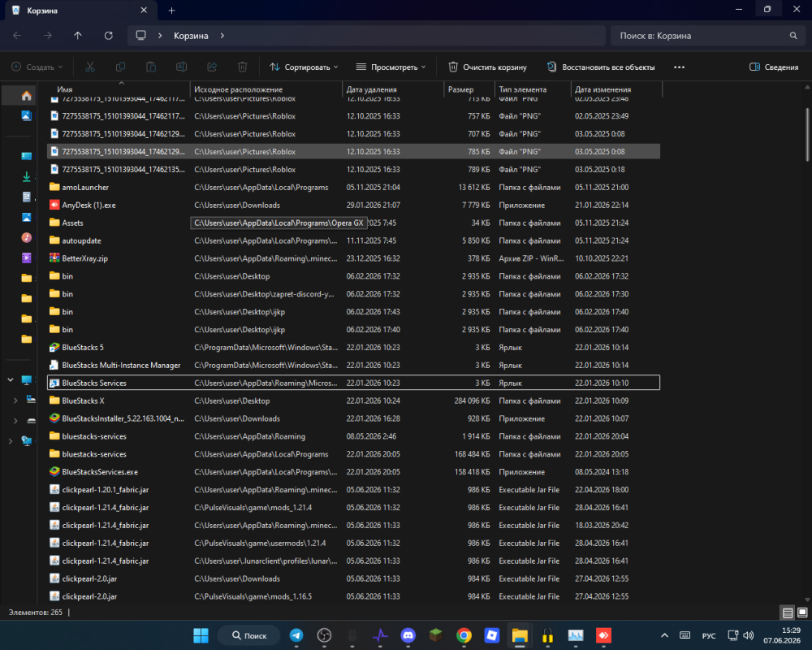Open the Сортировать dropdown

pyautogui.click(x=304, y=67)
